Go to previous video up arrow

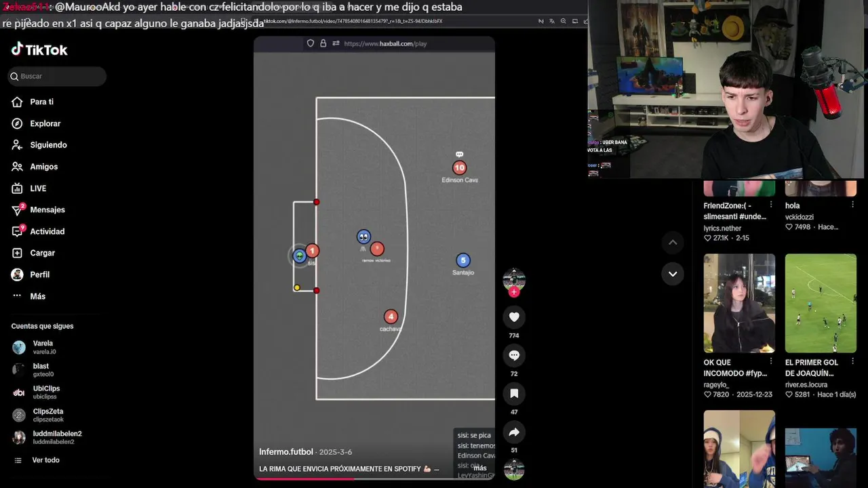click(673, 242)
